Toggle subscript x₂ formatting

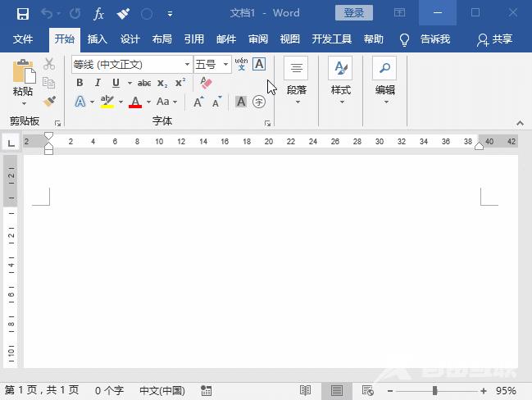pos(162,83)
